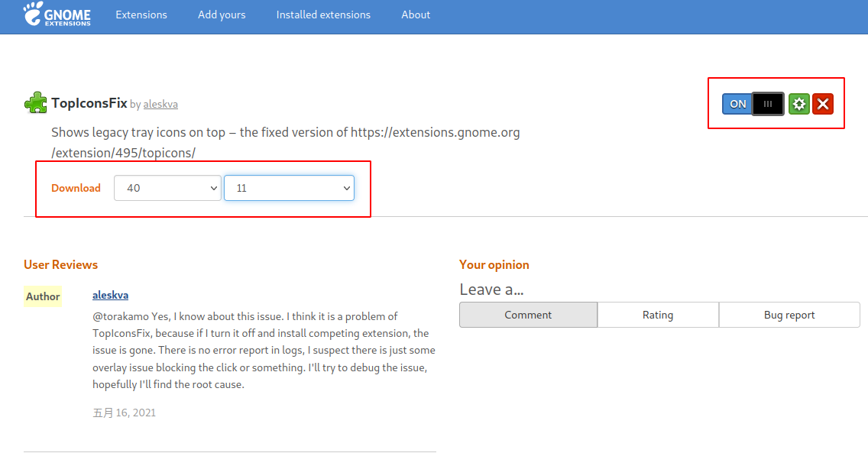Open the About page

(x=416, y=15)
